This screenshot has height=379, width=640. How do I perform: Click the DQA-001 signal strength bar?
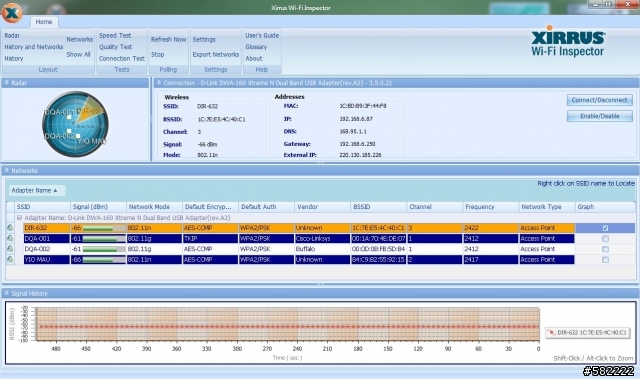click(x=104, y=239)
